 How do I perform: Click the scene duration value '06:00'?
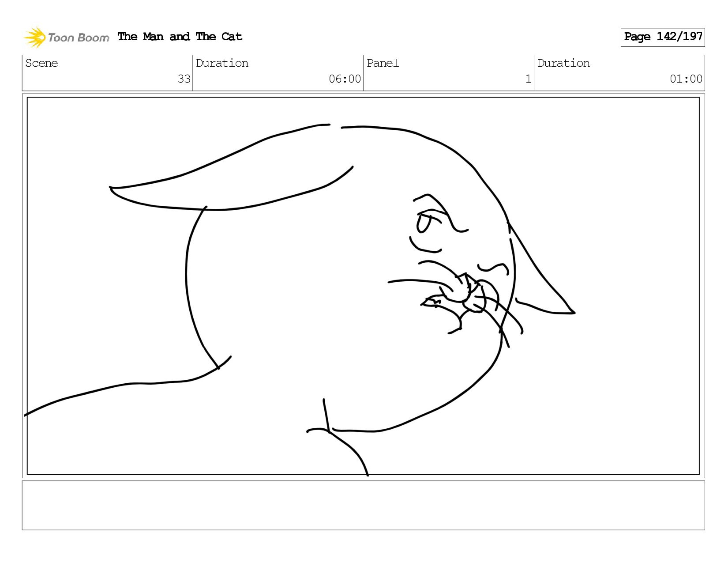coord(345,79)
